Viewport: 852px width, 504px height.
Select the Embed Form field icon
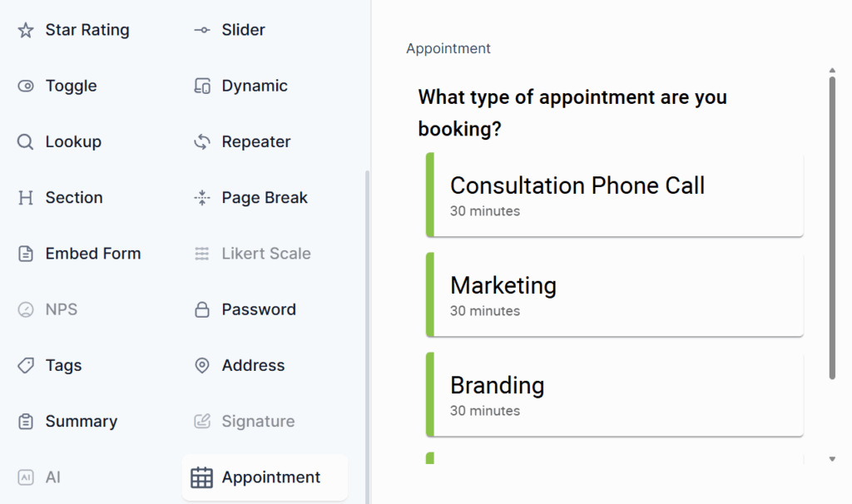[26, 253]
